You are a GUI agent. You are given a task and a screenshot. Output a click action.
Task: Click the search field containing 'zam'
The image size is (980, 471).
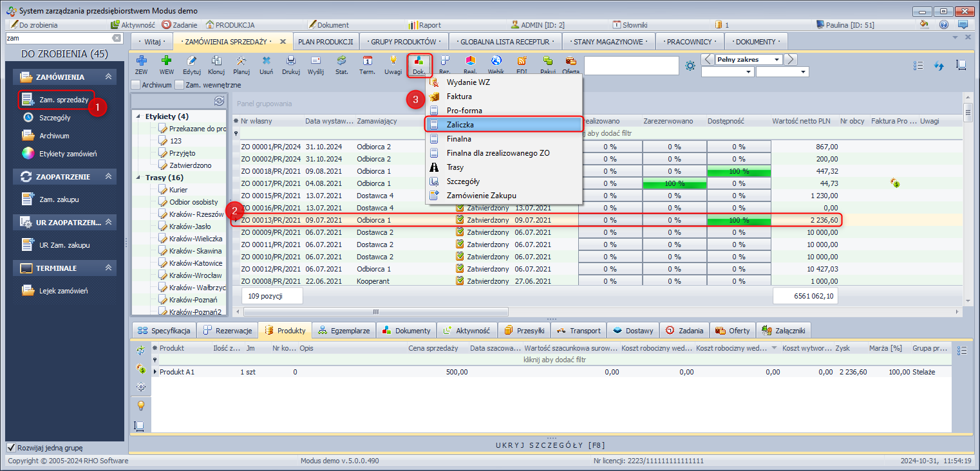58,39
